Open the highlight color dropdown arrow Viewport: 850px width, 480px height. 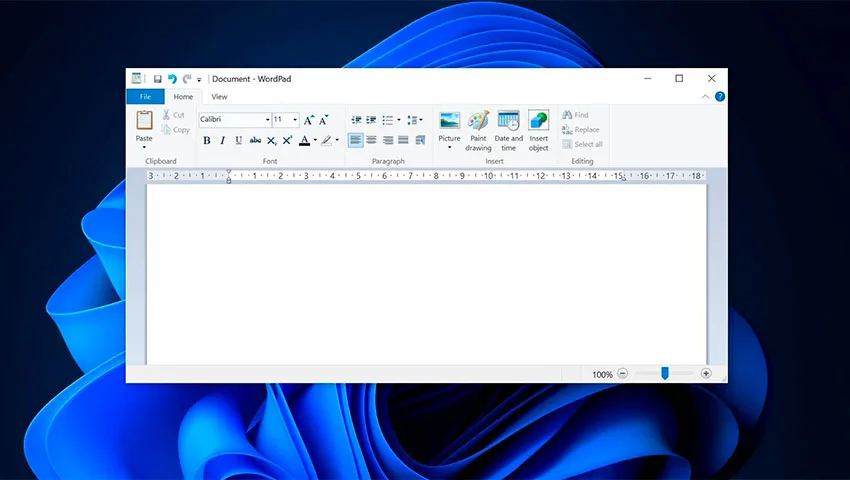pyautogui.click(x=337, y=140)
